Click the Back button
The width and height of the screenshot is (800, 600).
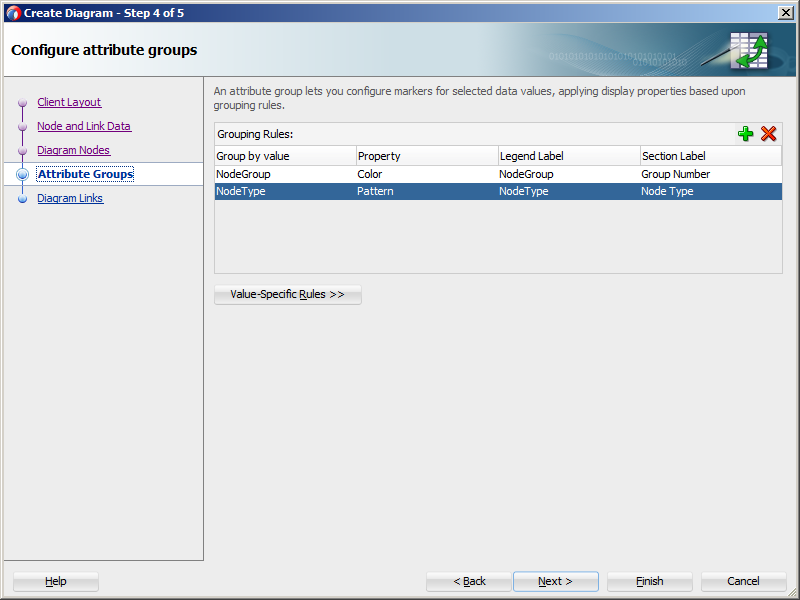click(x=469, y=581)
